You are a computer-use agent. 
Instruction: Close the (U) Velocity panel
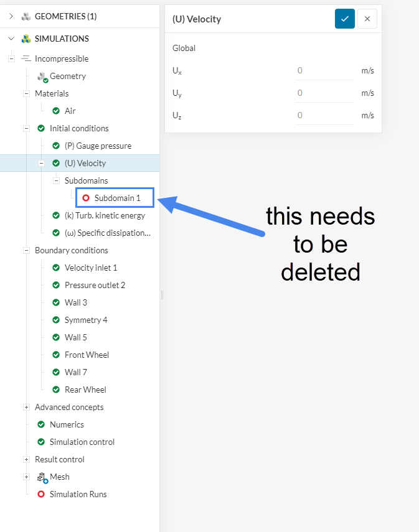pos(367,19)
